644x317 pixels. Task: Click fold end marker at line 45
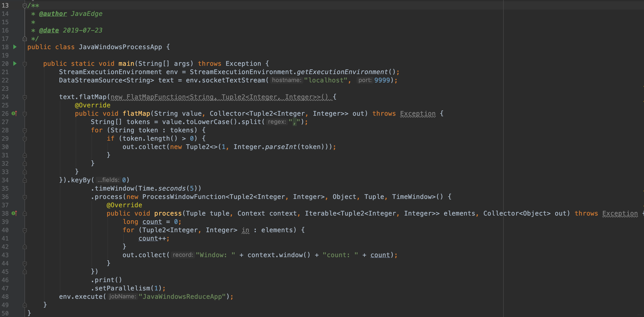[25, 272]
